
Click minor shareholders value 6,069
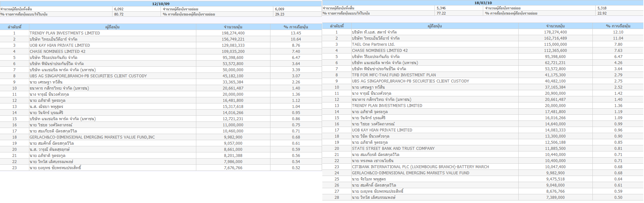click(279, 9)
